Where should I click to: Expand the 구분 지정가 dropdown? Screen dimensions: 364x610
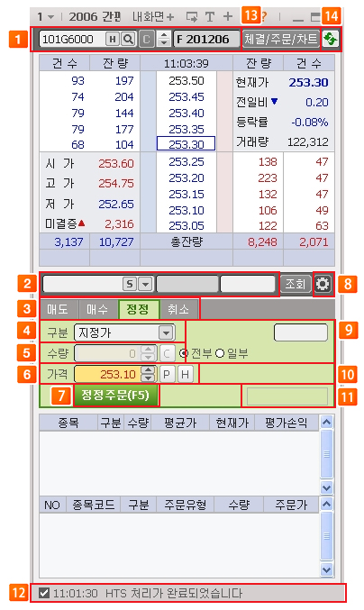point(166,333)
